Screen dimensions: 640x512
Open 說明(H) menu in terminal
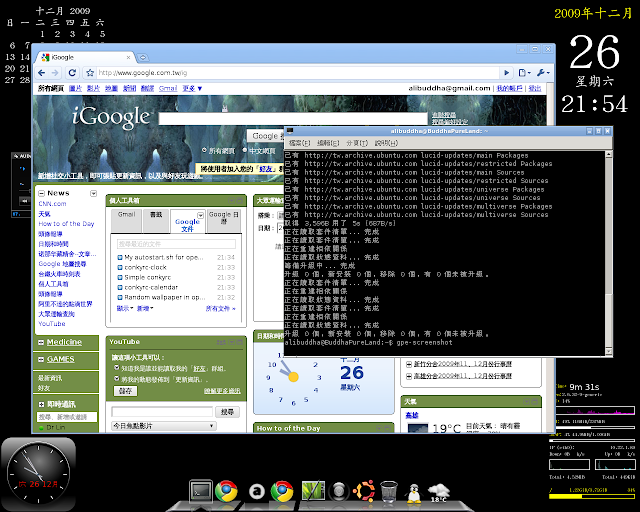[x=386, y=143]
